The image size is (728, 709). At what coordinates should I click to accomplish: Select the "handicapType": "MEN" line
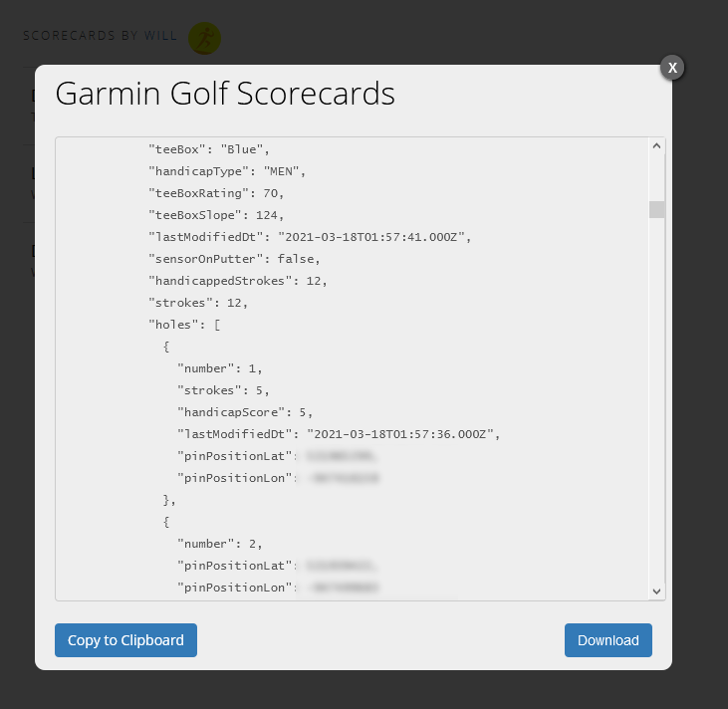pos(227,171)
